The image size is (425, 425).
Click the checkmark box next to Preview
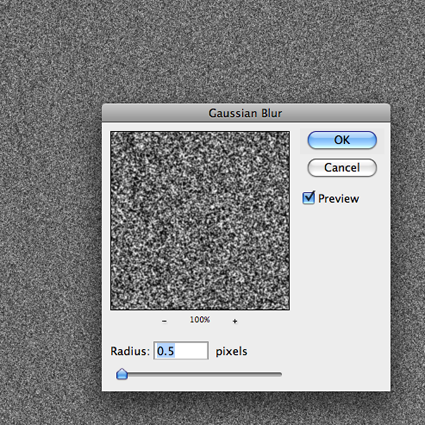(x=308, y=198)
